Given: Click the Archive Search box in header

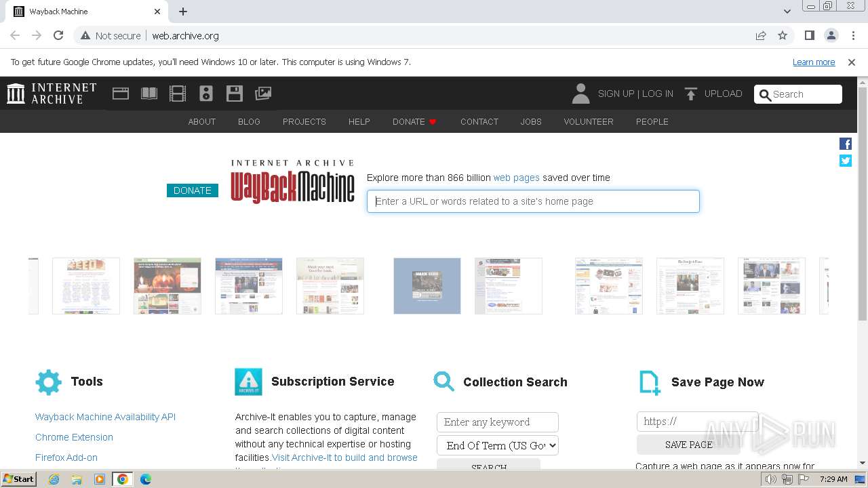Looking at the screenshot, I should click(x=798, y=94).
